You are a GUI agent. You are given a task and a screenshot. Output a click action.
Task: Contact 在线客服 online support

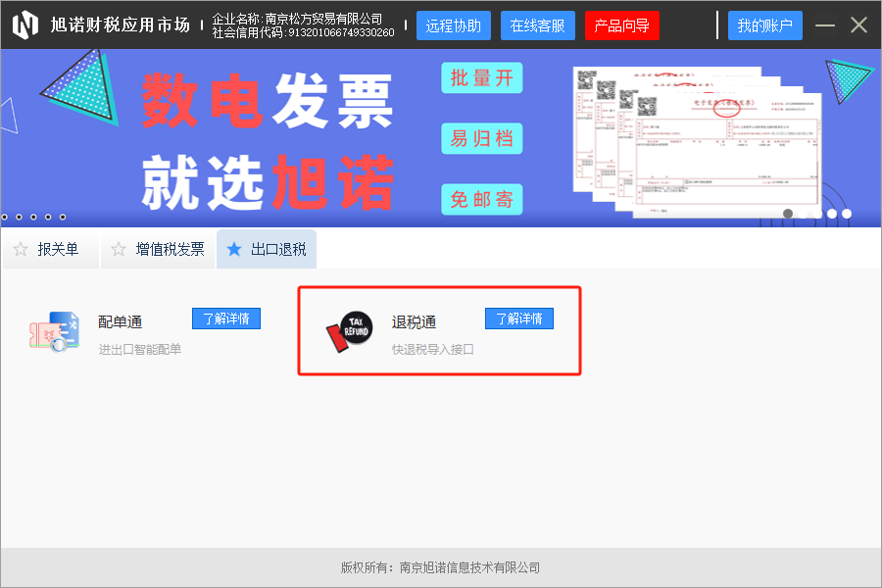(x=538, y=25)
